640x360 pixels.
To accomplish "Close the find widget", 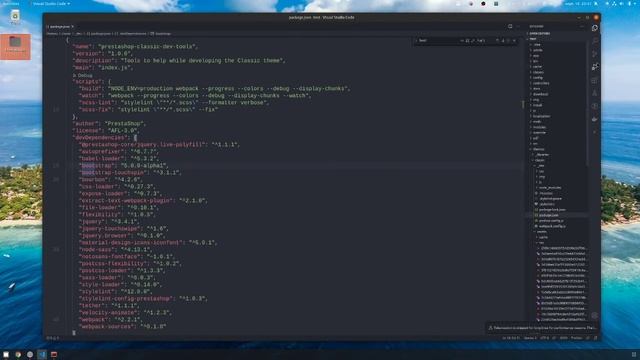I will tap(514, 40).
